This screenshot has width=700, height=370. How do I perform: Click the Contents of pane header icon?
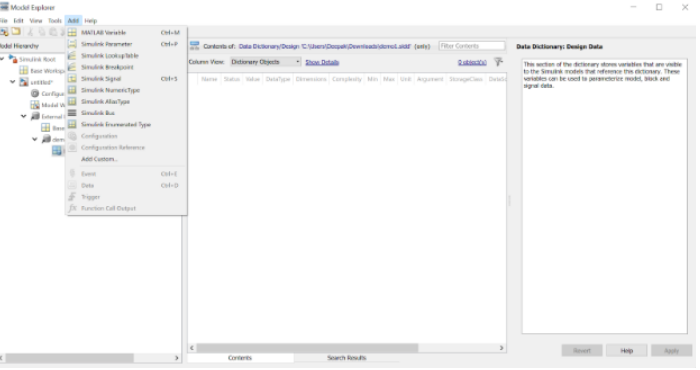point(195,46)
